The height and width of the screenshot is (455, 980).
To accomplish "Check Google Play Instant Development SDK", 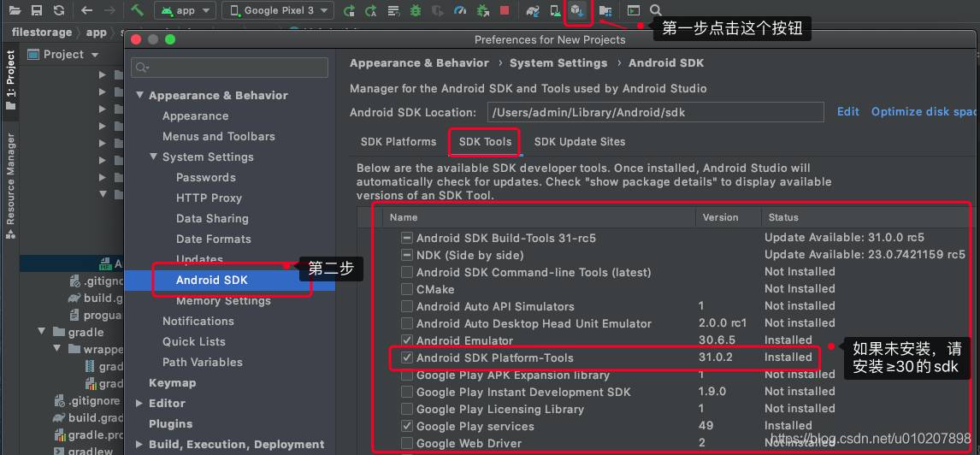I will tap(407, 392).
